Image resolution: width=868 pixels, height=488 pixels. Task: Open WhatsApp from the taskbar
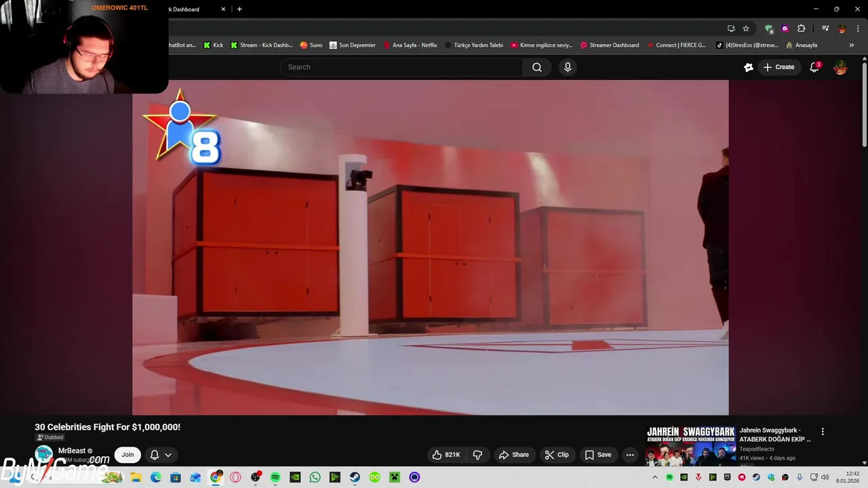[315, 477]
